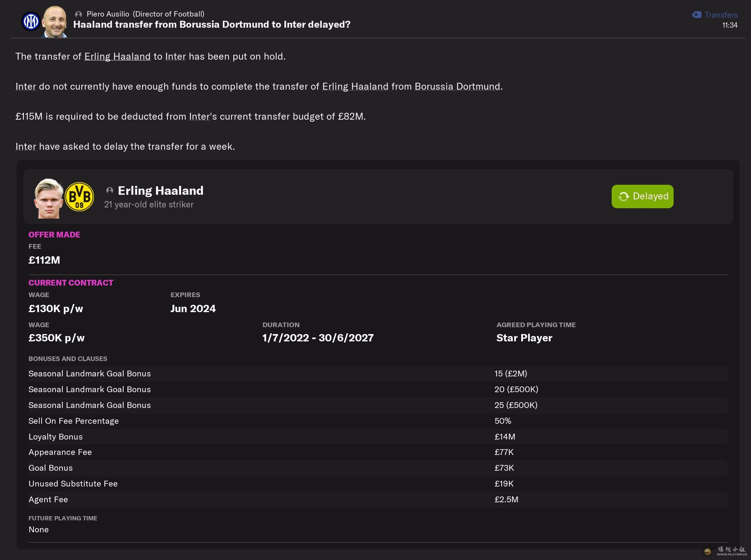Select Unused Substitute Fee row

(x=378, y=484)
